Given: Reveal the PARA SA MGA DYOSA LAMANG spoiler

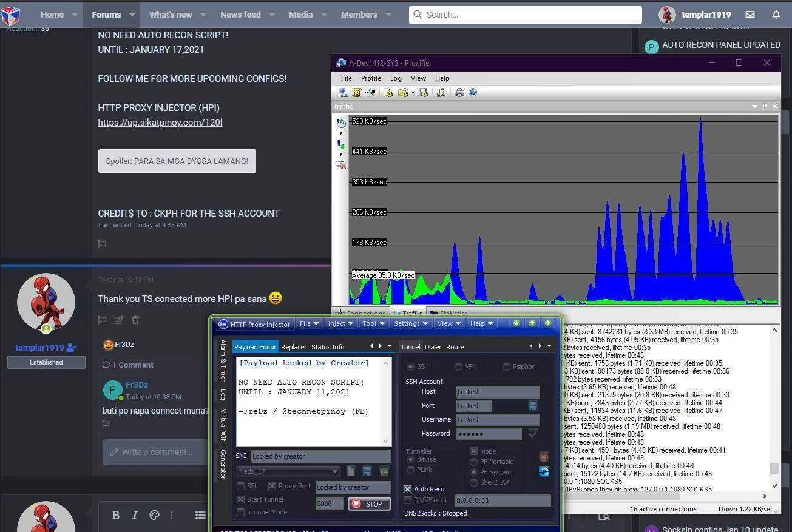Looking at the screenshot, I should (177, 161).
